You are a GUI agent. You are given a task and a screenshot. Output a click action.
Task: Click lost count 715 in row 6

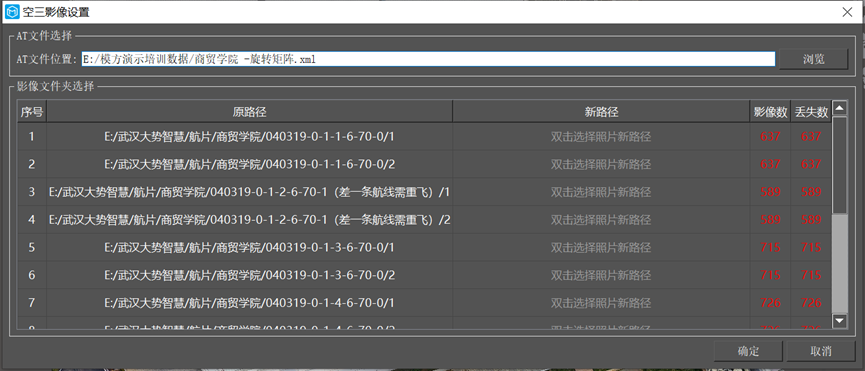pos(811,275)
